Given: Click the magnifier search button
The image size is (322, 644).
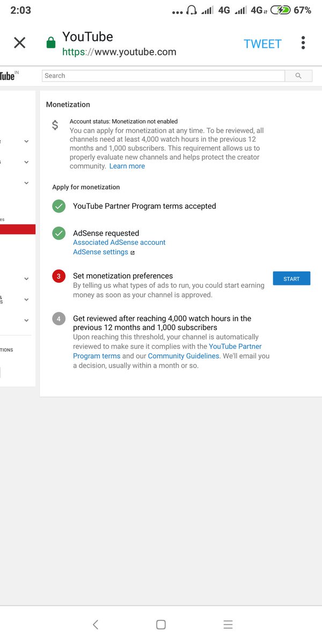Looking at the screenshot, I should [x=298, y=76].
